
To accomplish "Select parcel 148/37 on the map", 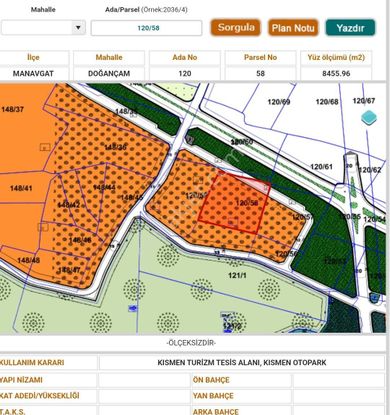I will tap(13, 109).
